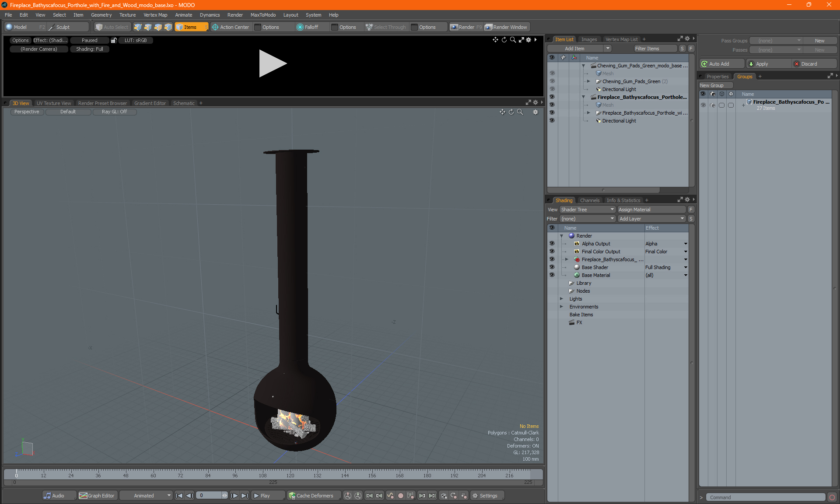This screenshot has width=840, height=504.
Task: Click Cache Deformers icon
Action: 292,496
